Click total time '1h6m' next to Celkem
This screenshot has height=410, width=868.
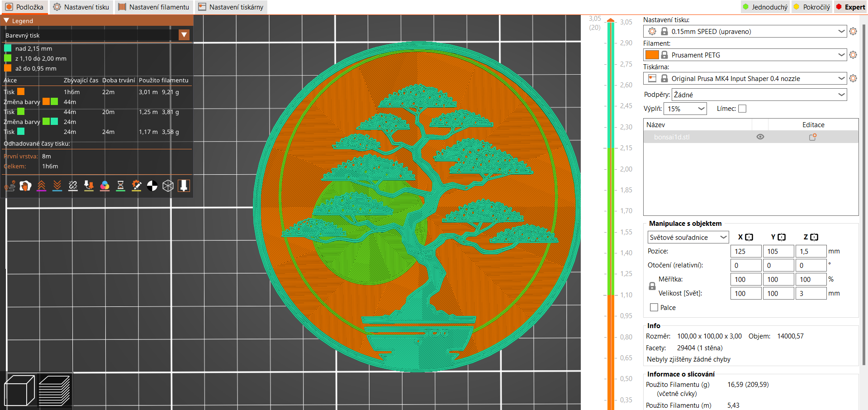point(50,166)
